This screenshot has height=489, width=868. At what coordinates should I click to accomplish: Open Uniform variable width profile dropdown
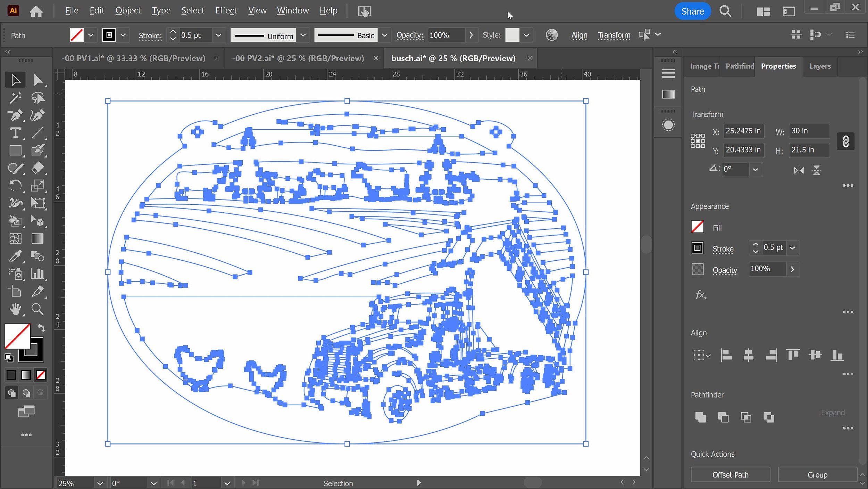coord(303,35)
